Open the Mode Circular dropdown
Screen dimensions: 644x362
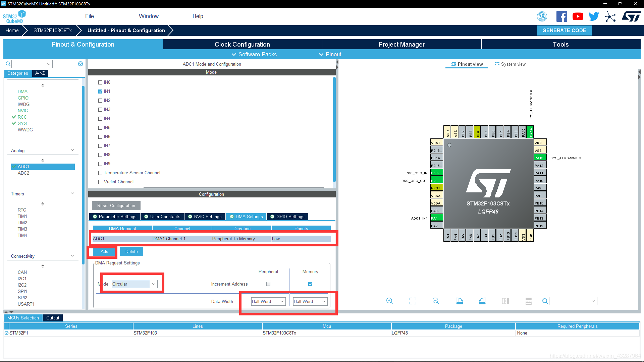(x=134, y=284)
